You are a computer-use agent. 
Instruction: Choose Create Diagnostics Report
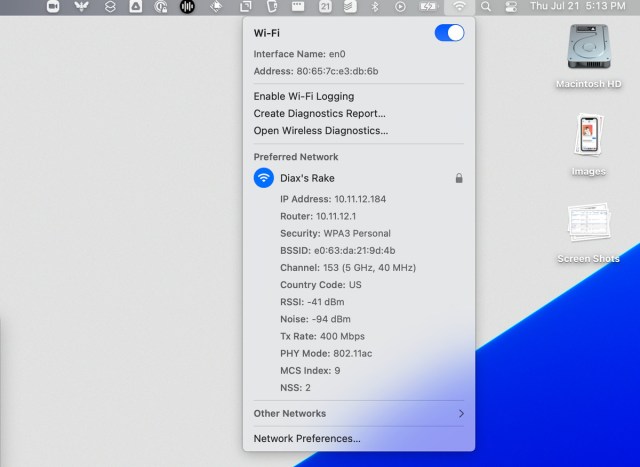(x=319, y=113)
